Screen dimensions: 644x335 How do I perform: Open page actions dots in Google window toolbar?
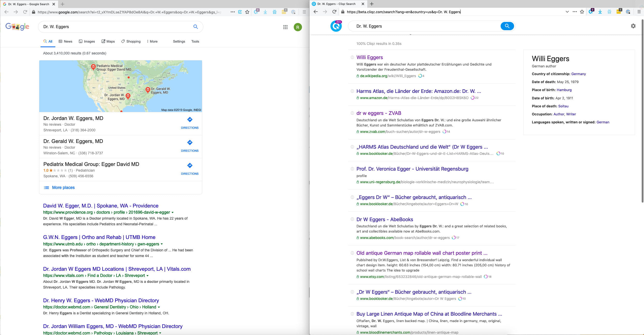[233, 12]
